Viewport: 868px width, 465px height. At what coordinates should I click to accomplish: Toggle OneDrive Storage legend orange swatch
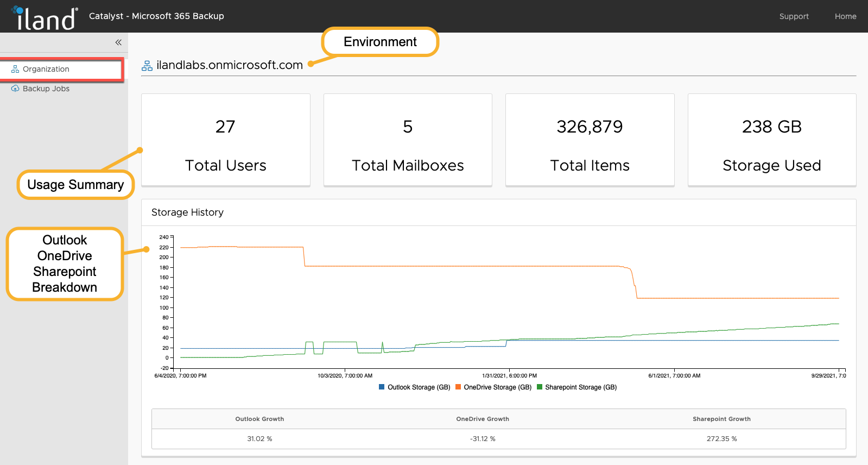tap(458, 387)
